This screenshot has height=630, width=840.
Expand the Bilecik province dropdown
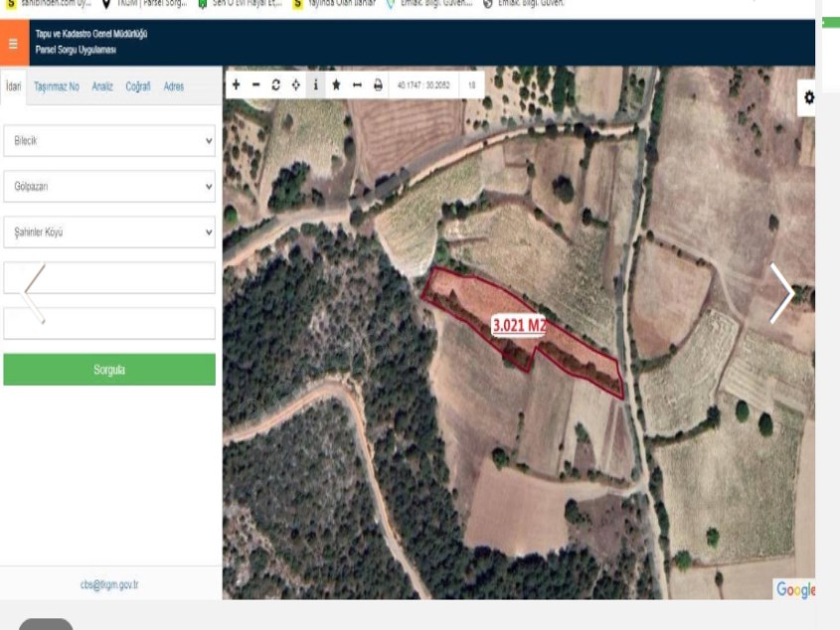pos(109,141)
